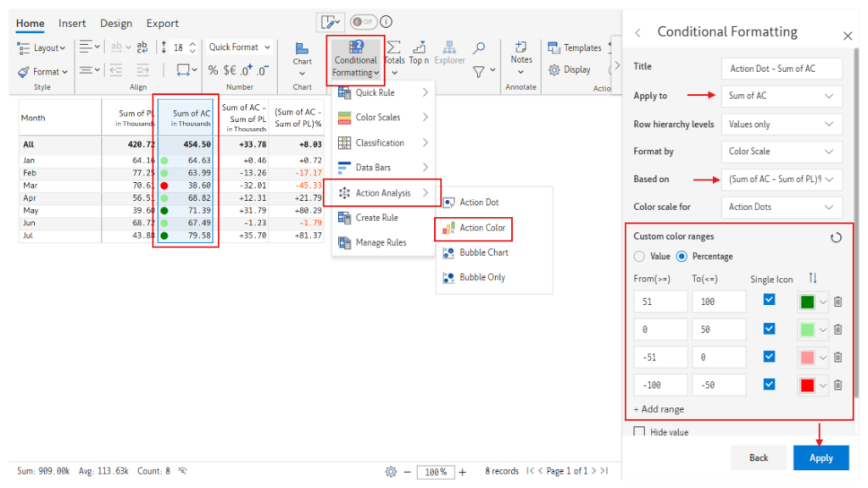Delete the 51 to 100 range
This screenshot has width=868, height=488.
pos(837,302)
